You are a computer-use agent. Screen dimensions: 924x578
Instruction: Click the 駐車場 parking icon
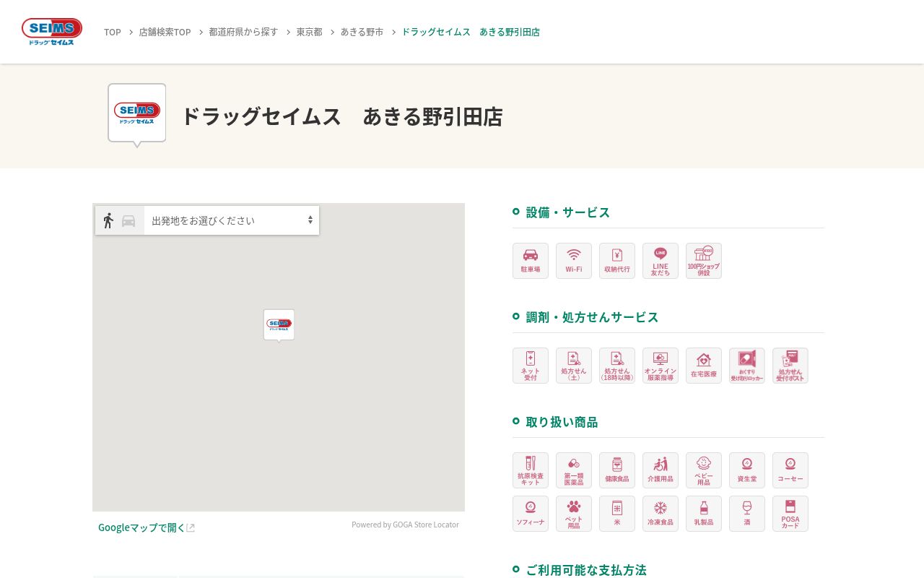tap(531, 261)
